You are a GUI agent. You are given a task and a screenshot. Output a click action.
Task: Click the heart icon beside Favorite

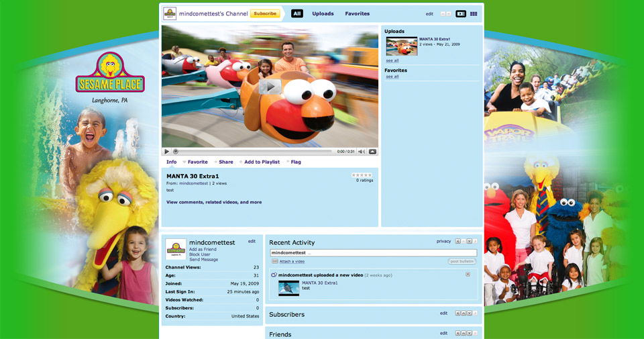184,162
